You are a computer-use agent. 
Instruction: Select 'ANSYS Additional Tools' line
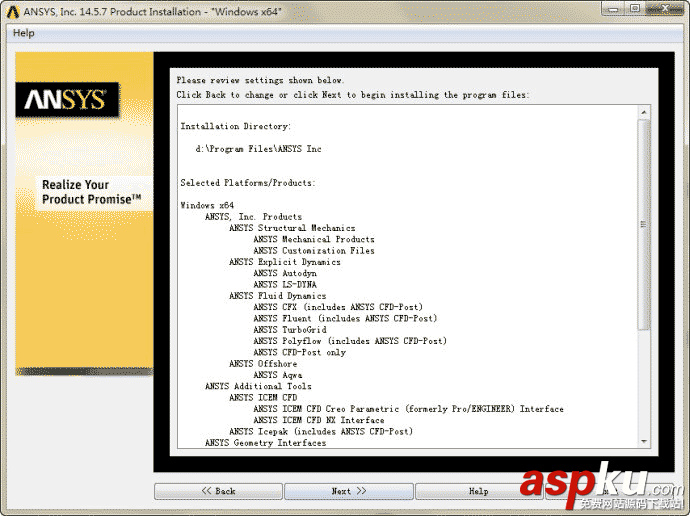pyautogui.click(x=258, y=386)
